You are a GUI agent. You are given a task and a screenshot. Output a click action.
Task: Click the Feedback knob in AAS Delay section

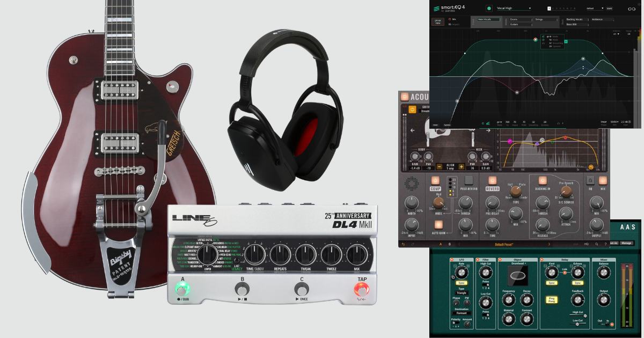click(577, 300)
